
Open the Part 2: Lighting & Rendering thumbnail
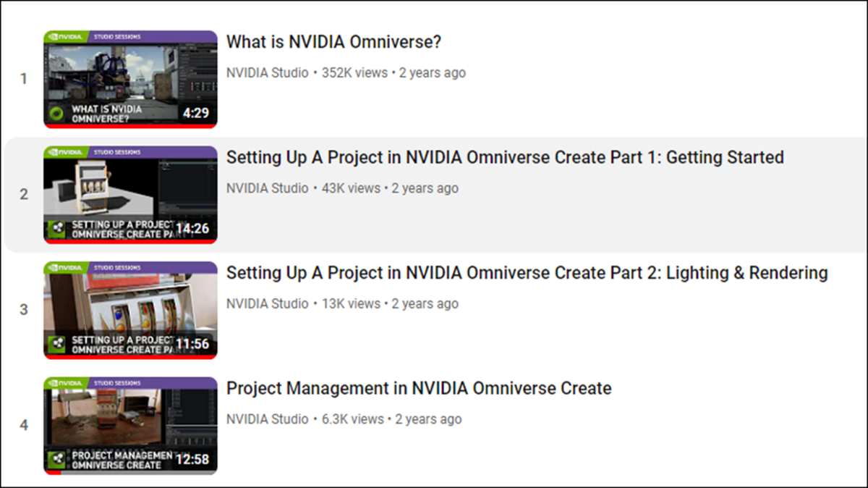click(x=130, y=310)
